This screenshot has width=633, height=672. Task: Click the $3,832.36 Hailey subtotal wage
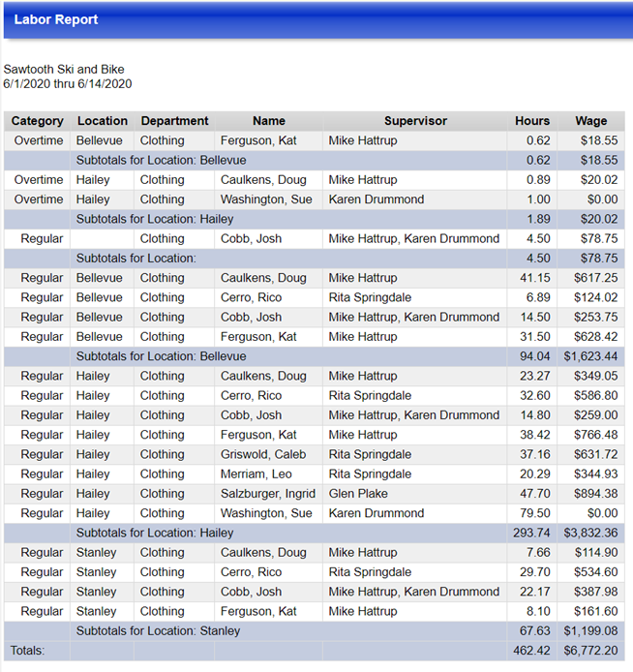coord(589,533)
